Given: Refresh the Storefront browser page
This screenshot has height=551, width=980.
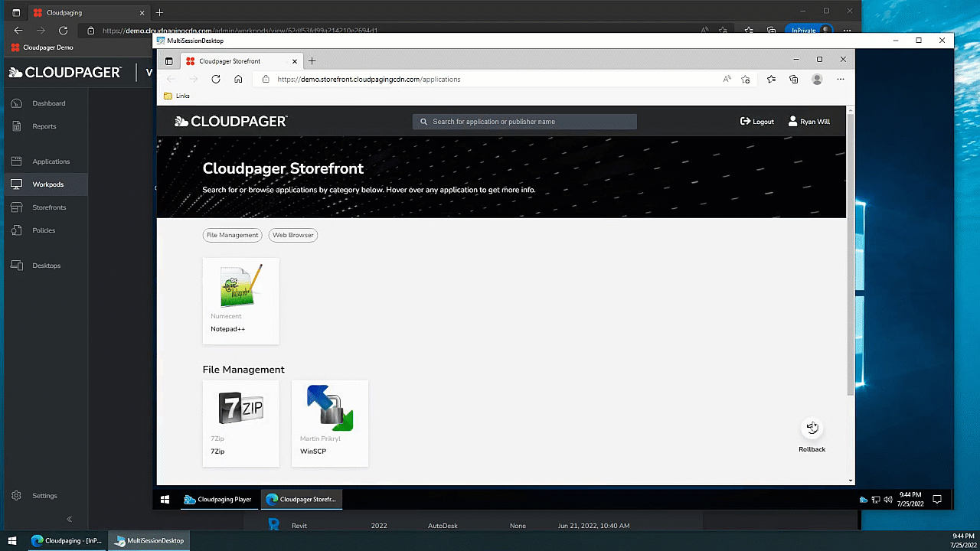Looking at the screenshot, I should pyautogui.click(x=216, y=79).
